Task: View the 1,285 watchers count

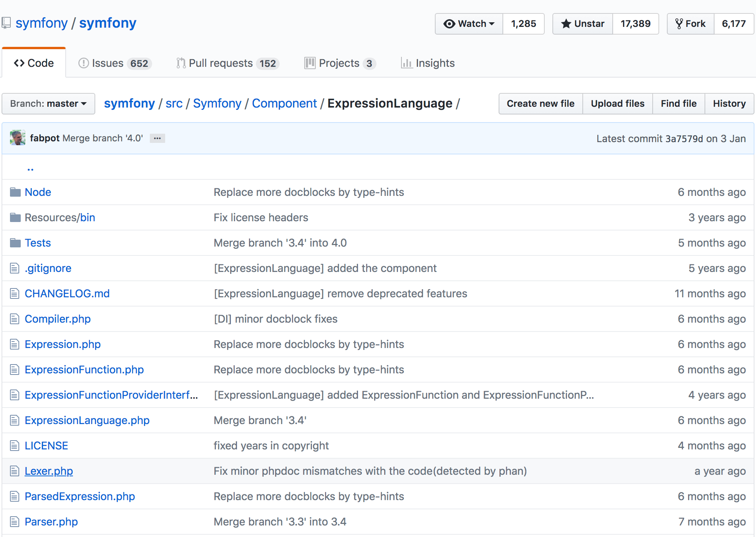Action: click(x=524, y=24)
